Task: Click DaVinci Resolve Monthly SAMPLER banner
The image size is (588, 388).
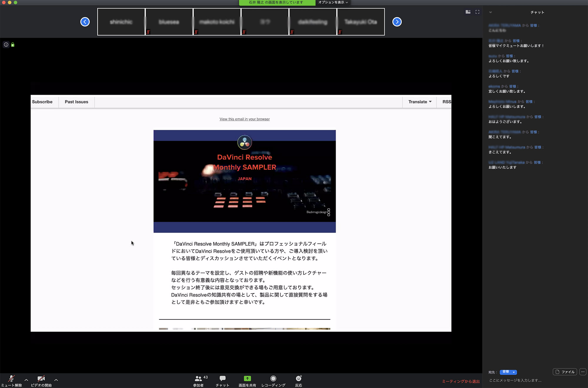Action: pos(245,181)
